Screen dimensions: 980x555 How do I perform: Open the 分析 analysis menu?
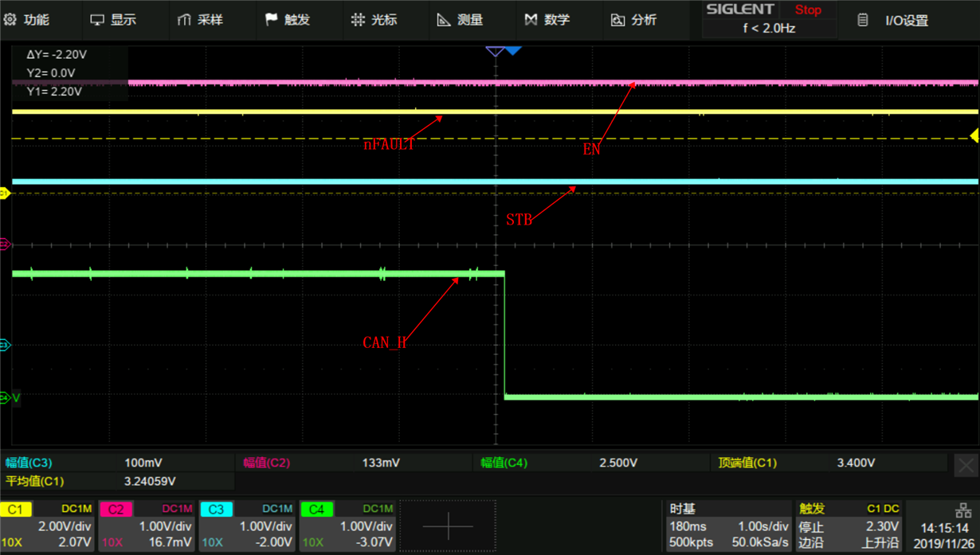(633, 20)
